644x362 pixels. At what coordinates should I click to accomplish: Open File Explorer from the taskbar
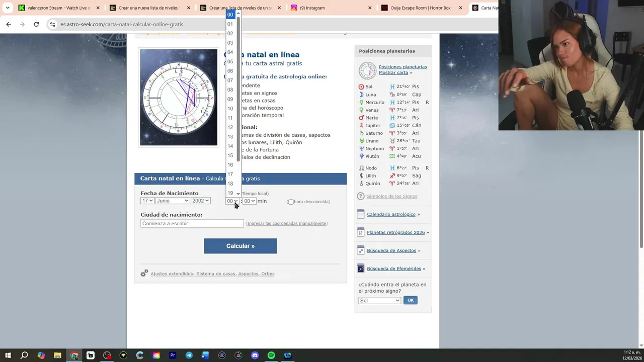(57, 355)
